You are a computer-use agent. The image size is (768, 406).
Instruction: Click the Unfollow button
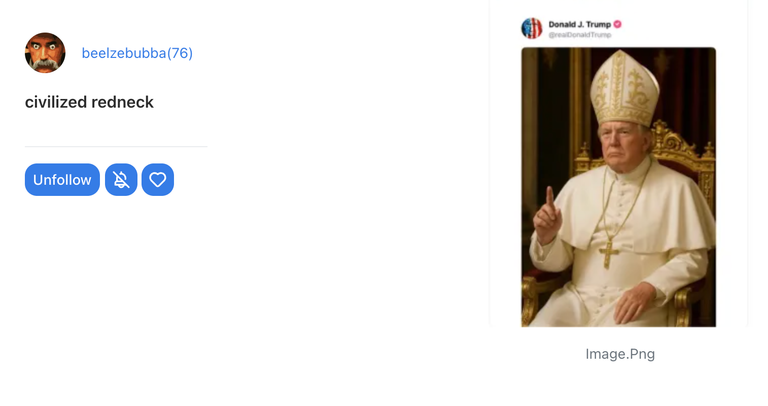(62, 180)
